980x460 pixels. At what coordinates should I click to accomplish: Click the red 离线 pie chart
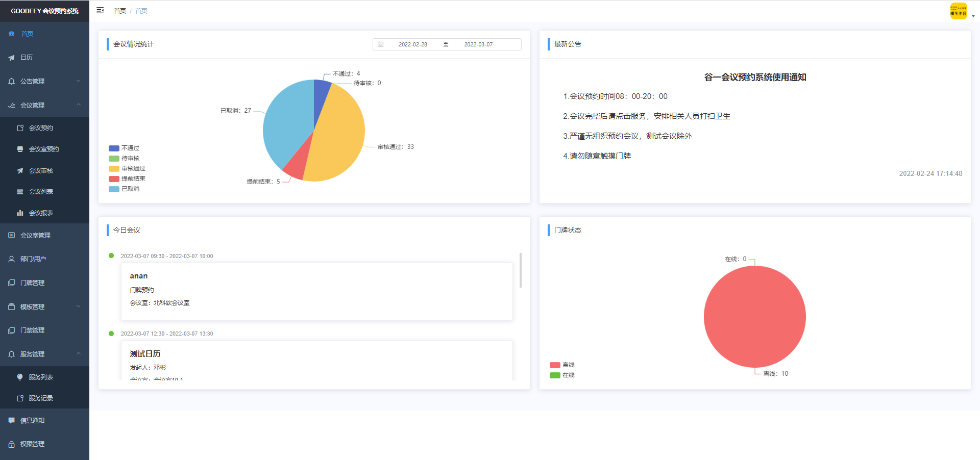(x=754, y=317)
